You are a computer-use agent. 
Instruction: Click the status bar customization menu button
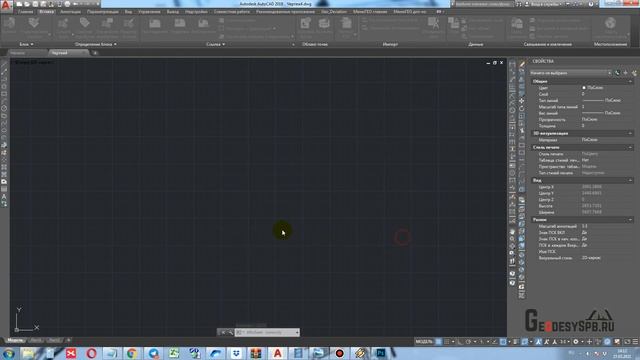(636, 342)
